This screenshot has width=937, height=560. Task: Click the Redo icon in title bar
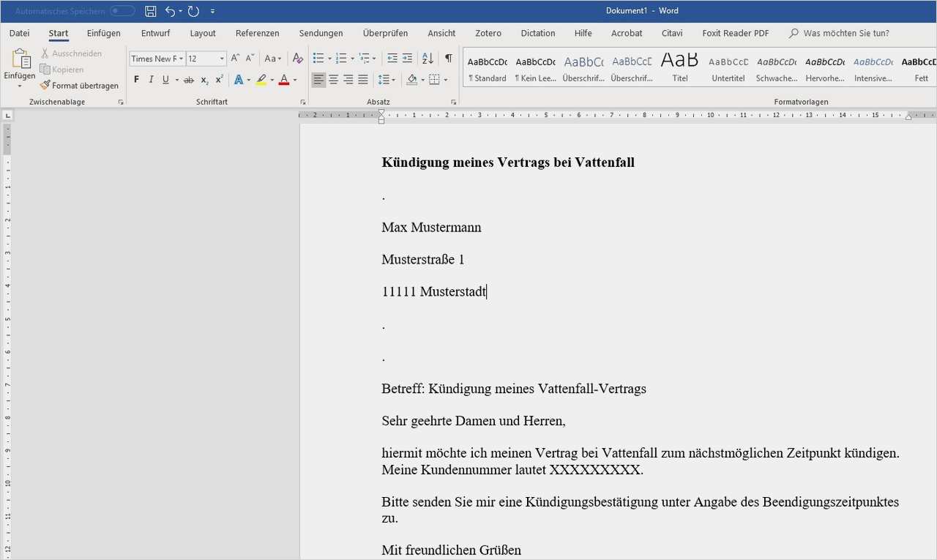pyautogui.click(x=193, y=11)
